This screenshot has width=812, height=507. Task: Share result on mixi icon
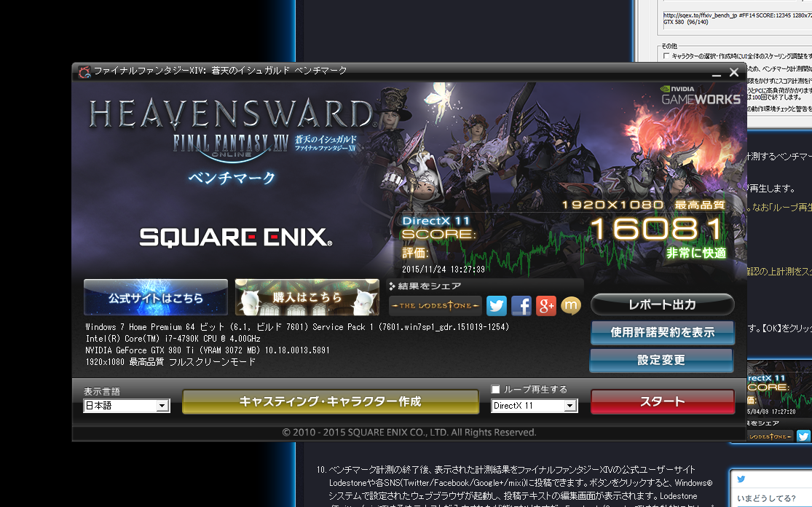pyautogui.click(x=570, y=305)
